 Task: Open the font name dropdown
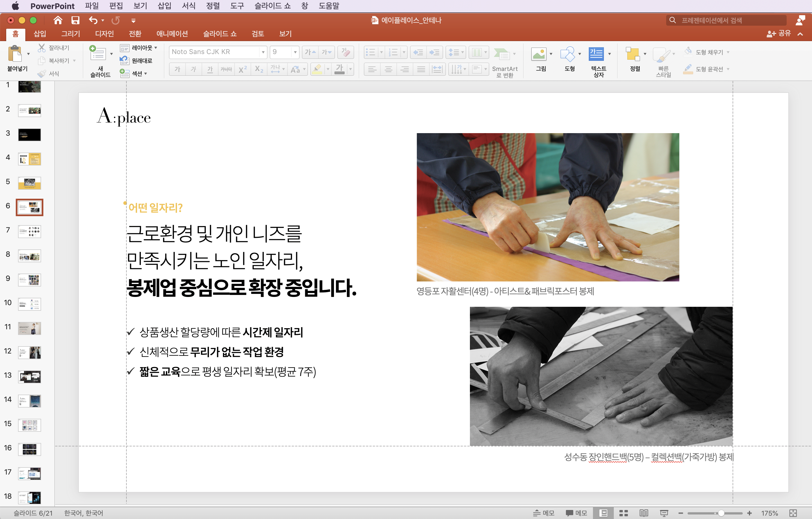(x=263, y=52)
